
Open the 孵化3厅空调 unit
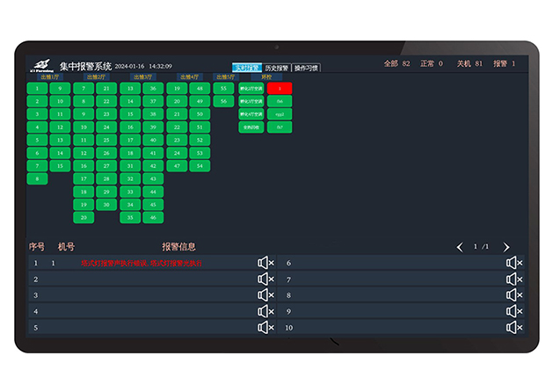[251, 101]
